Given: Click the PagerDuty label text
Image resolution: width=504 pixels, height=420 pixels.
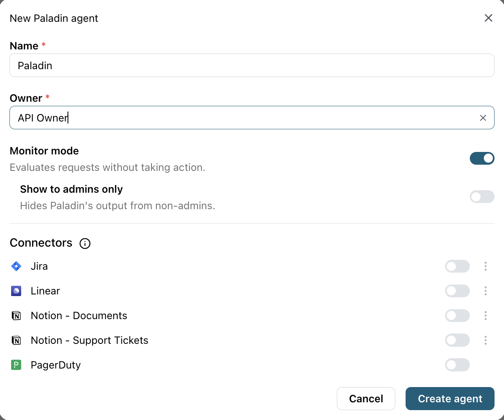Looking at the screenshot, I should pos(56,365).
